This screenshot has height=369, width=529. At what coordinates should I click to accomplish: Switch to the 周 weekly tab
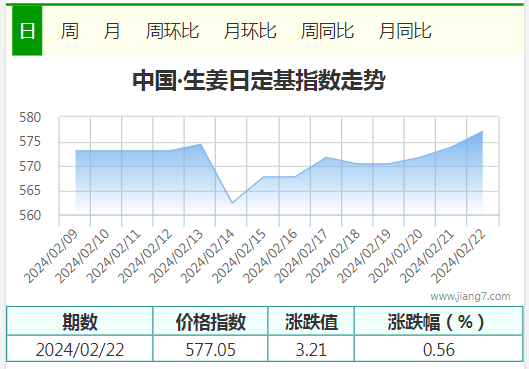pos(70,31)
